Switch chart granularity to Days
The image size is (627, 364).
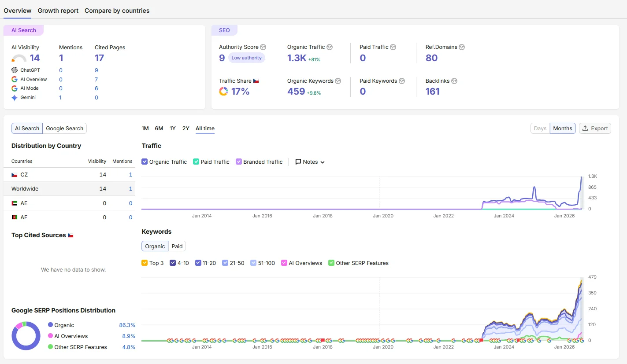pos(540,129)
